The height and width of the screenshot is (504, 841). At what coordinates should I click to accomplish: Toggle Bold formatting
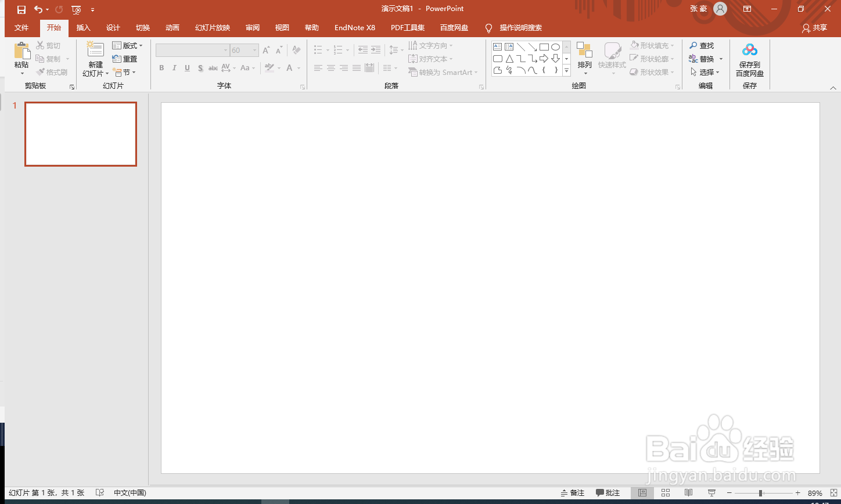click(x=161, y=68)
